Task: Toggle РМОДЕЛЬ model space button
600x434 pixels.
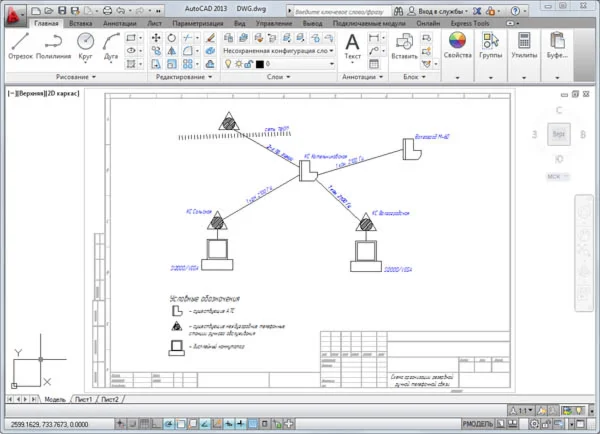Action: pyautogui.click(x=478, y=424)
